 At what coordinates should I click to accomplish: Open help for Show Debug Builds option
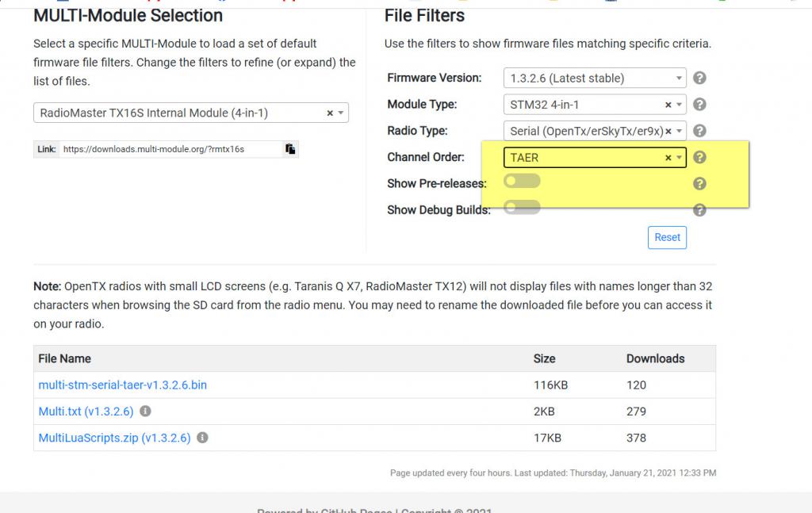(x=699, y=209)
